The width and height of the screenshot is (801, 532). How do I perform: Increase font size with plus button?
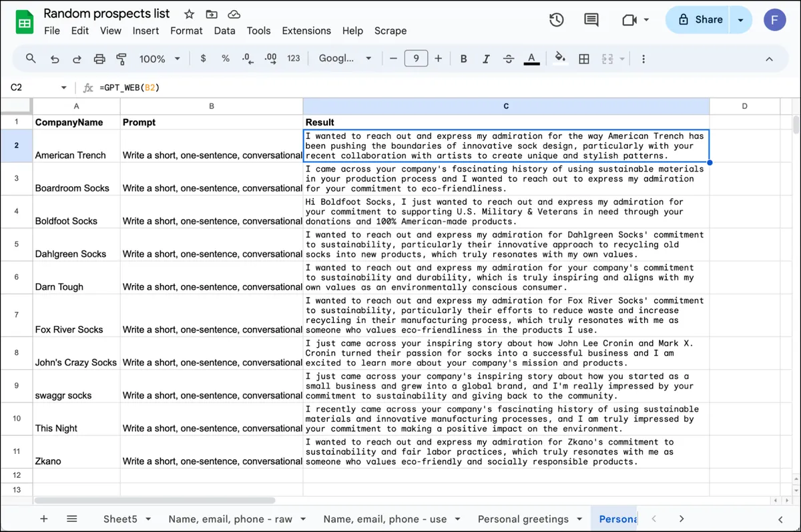tap(438, 59)
